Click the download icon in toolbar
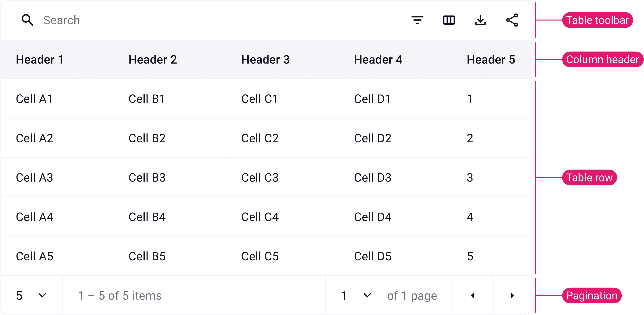Image resolution: width=644 pixels, height=315 pixels. tap(480, 20)
